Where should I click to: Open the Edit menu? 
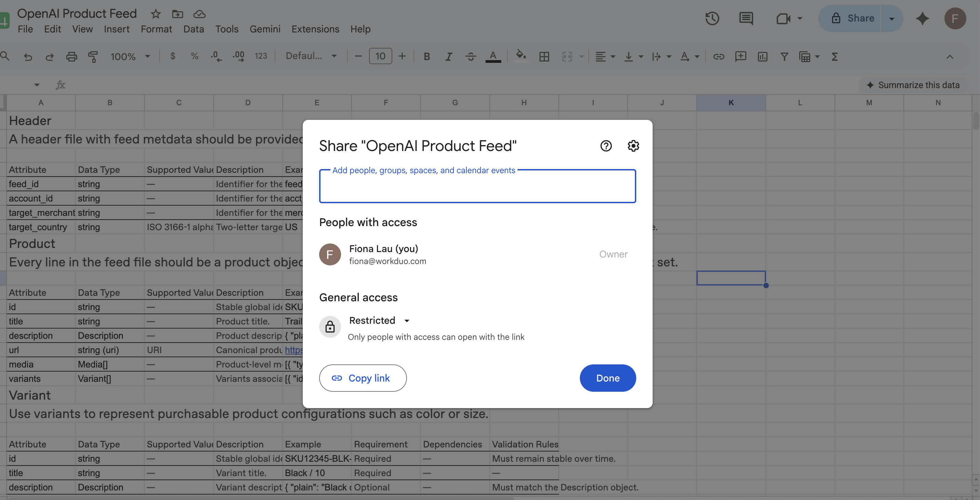pyautogui.click(x=52, y=29)
